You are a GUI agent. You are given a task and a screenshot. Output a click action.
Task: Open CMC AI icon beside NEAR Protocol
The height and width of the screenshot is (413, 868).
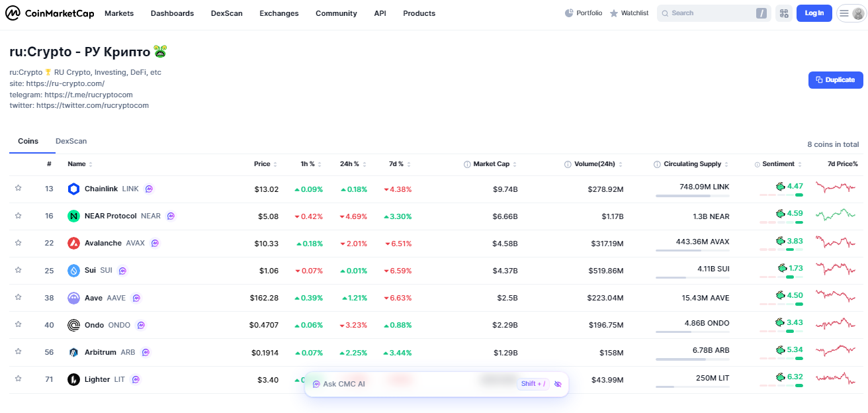click(x=171, y=216)
